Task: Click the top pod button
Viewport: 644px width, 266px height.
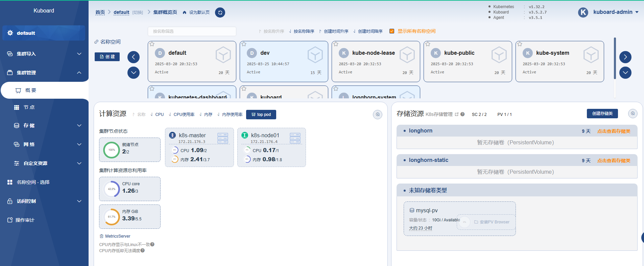Action: (261, 115)
